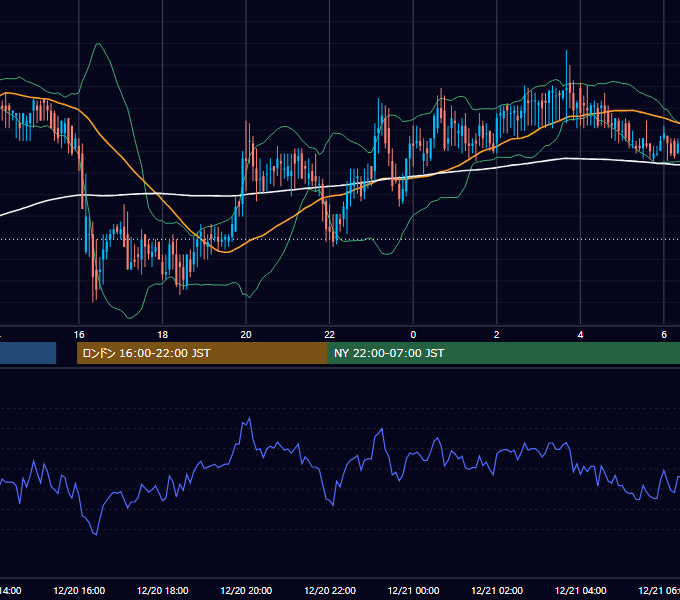Click the upper axis hour label 16

pos(79,335)
